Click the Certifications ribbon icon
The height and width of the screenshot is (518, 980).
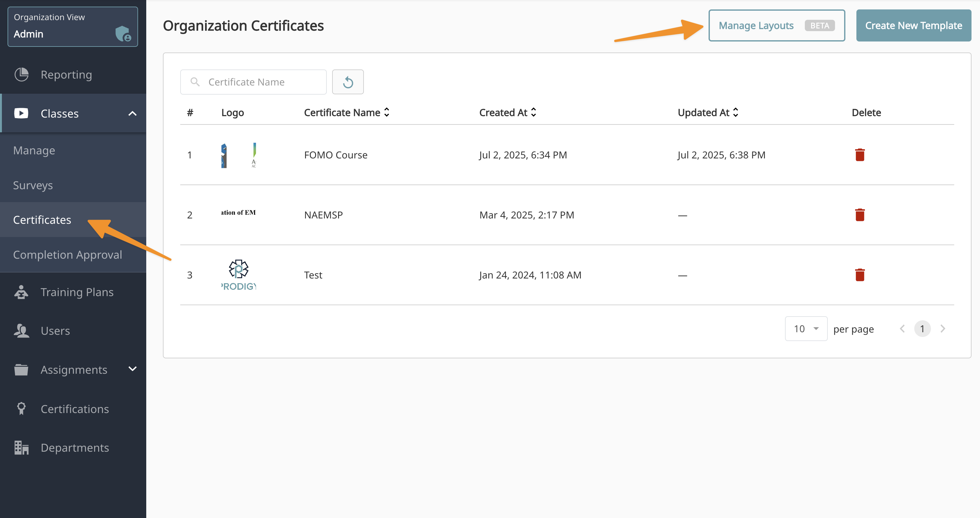21,409
